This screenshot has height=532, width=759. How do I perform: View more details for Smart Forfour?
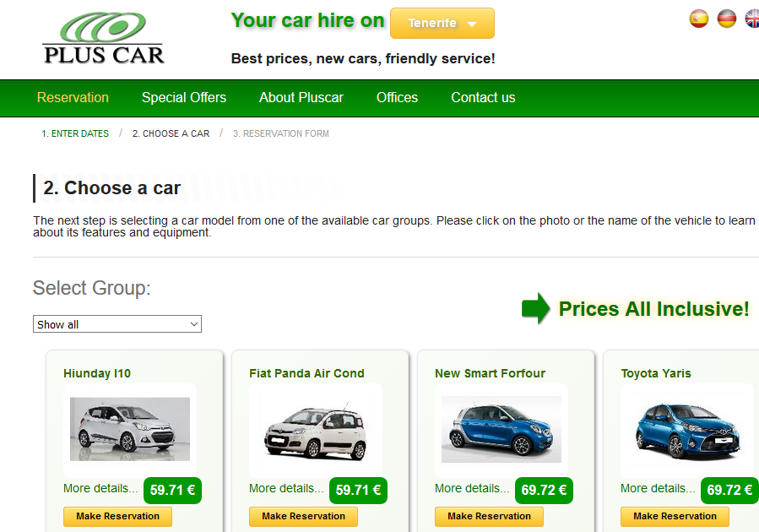[x=472, y=488]
